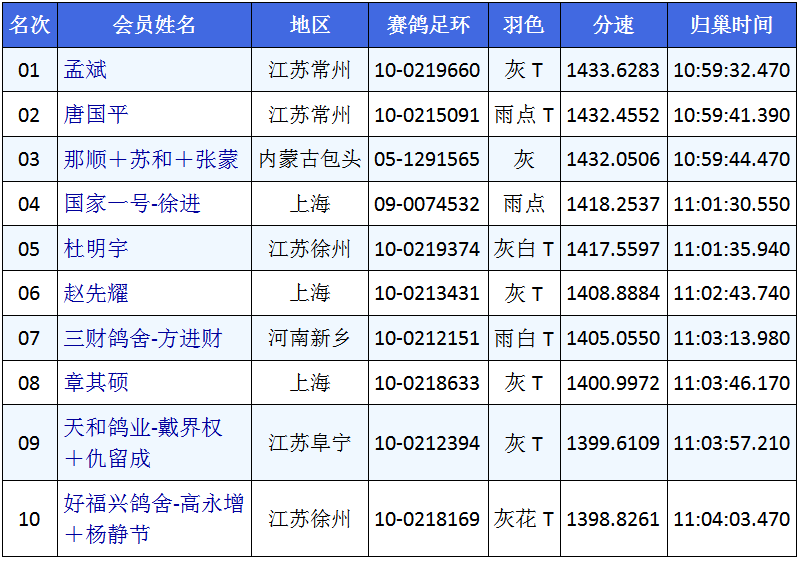Select the 羽色 column header

[523, 25]
